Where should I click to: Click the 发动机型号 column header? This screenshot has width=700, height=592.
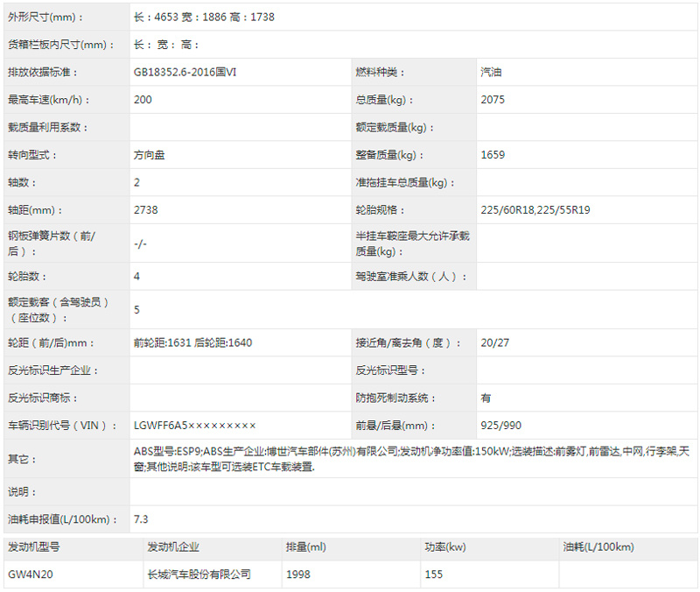coord(34,547)
